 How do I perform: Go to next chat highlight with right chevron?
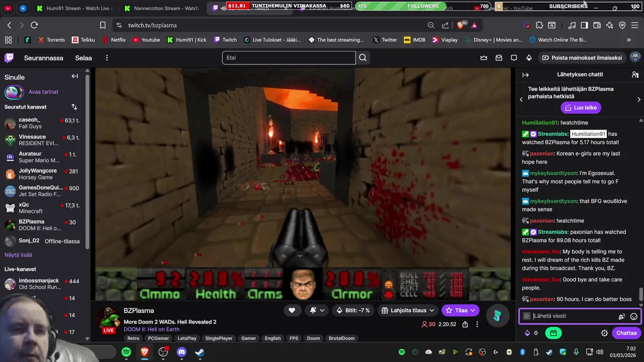(x=639, y=100)
